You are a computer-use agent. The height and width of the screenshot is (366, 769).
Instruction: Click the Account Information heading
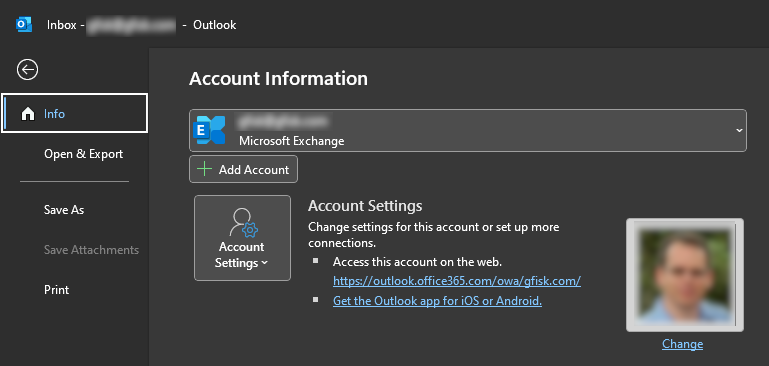[278, 79]
